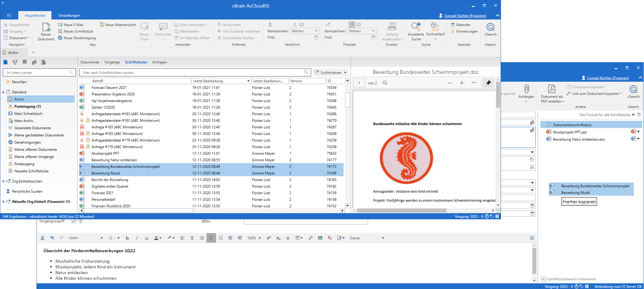Click Neues Schriftstück in the ribbon

76,31
